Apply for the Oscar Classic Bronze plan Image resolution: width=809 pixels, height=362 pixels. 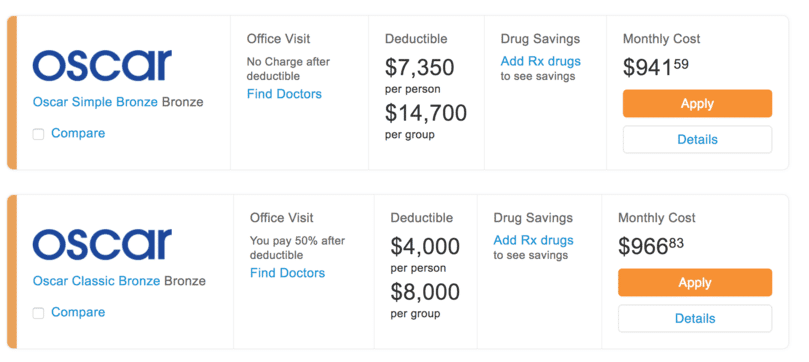695,283
